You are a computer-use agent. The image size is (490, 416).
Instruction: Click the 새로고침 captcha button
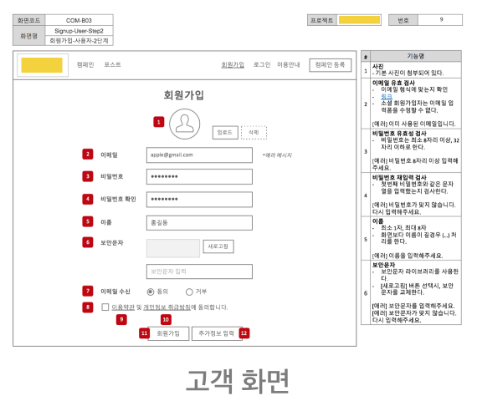point(218,246)
